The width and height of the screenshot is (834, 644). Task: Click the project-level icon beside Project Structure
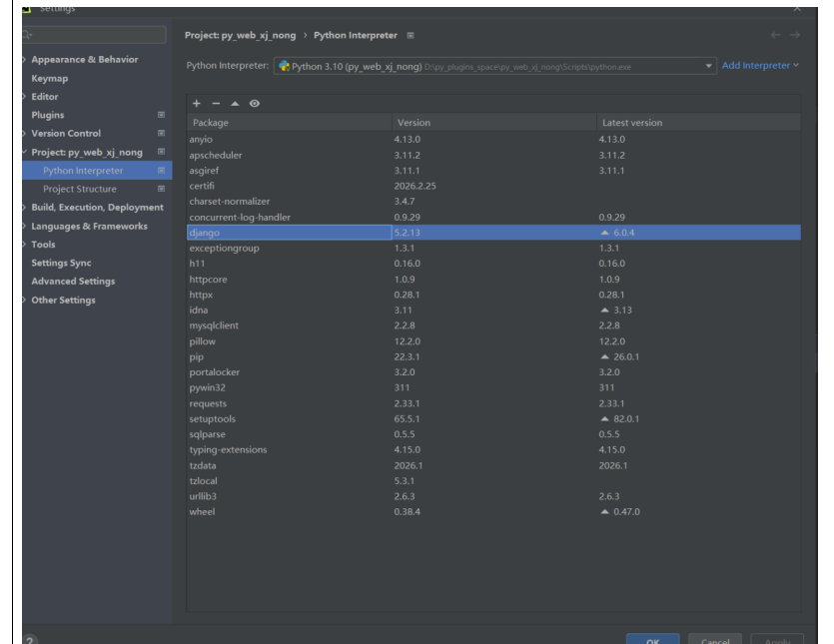tap(161, 189)
